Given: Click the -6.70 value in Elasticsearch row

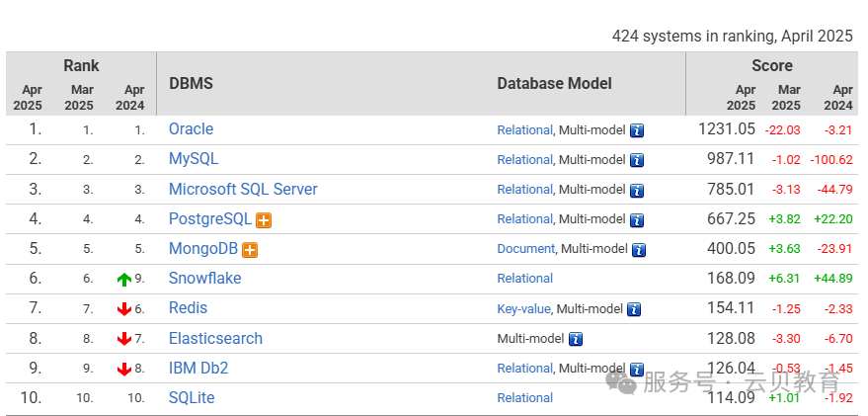Looking at the screenshot, I should 837,339.
